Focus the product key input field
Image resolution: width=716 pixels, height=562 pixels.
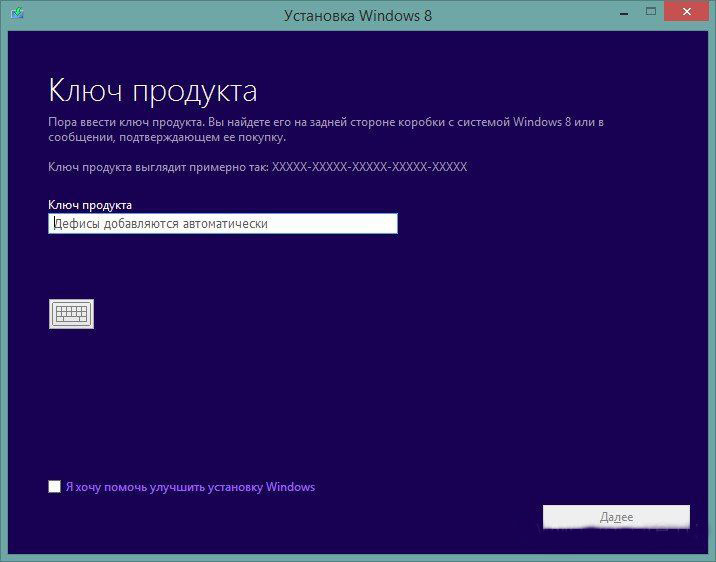[222, 224]
